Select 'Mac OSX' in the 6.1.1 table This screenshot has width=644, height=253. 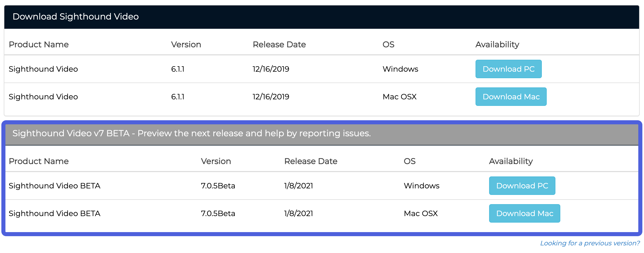pyautogui.click(x=399, y=97)
